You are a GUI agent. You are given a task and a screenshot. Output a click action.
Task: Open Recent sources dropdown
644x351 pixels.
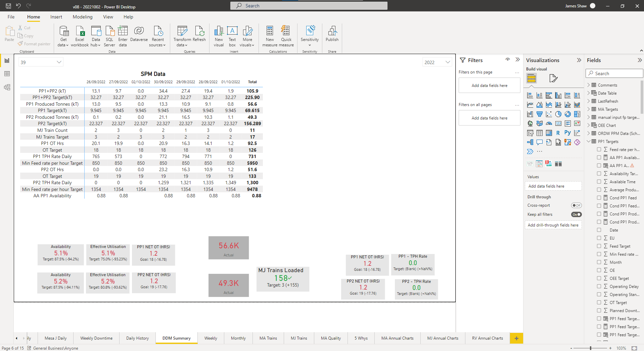coord(157,36)
